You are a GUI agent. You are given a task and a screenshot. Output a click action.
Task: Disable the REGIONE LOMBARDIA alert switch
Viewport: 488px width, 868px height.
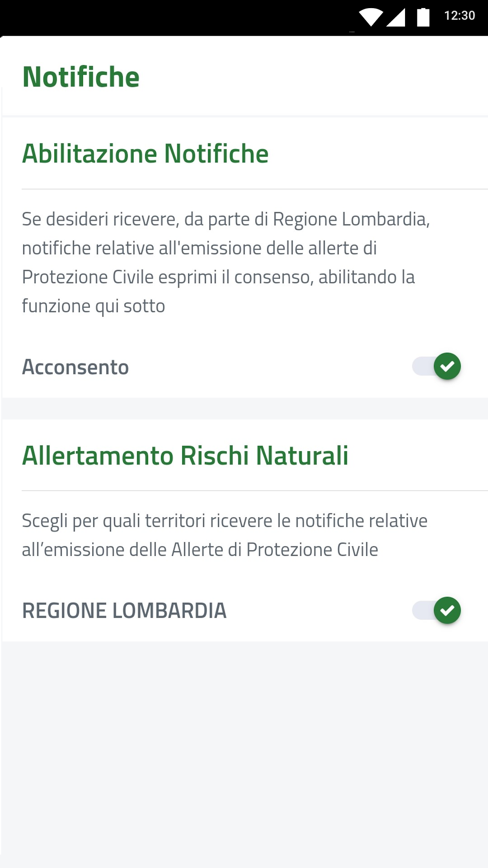pyautogui.click(x=436, y=610)
